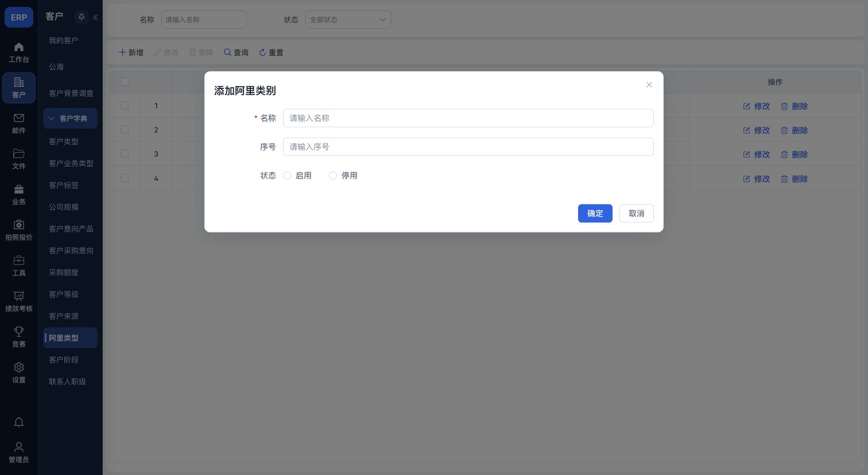Open 客户标签 in the sidebar

[64, 185]
